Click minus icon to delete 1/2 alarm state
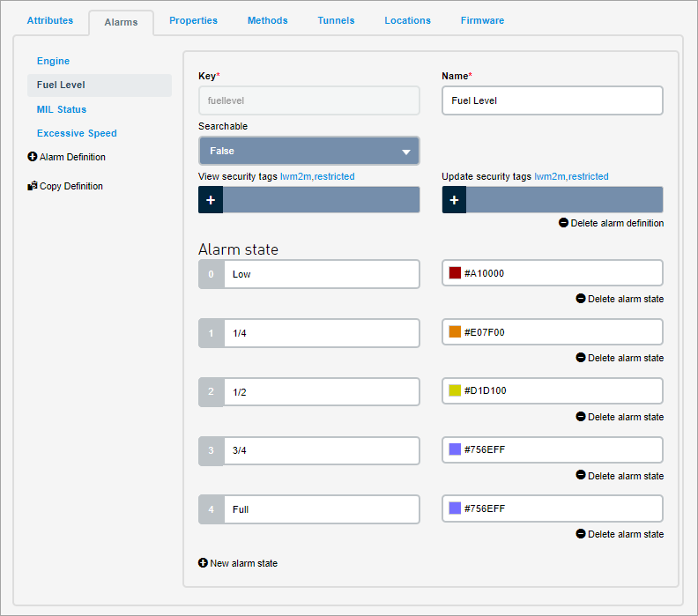The height and width of the screenshot is (616, 698). click(581, 417)
